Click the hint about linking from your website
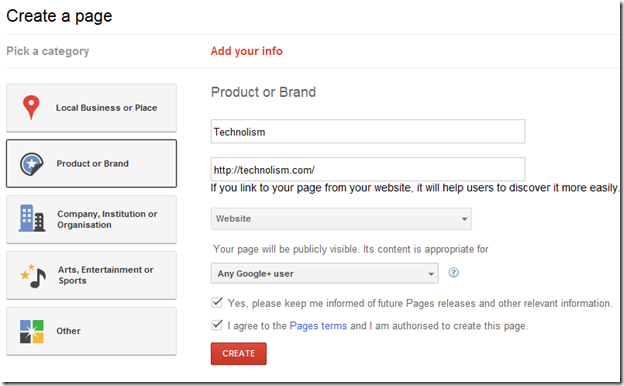624x386 pixels. point(414,188)
